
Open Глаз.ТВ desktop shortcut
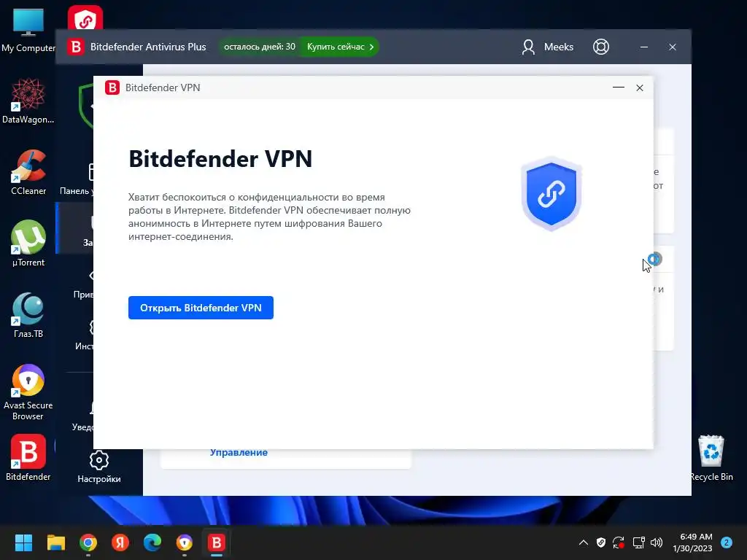pos(28,315)
